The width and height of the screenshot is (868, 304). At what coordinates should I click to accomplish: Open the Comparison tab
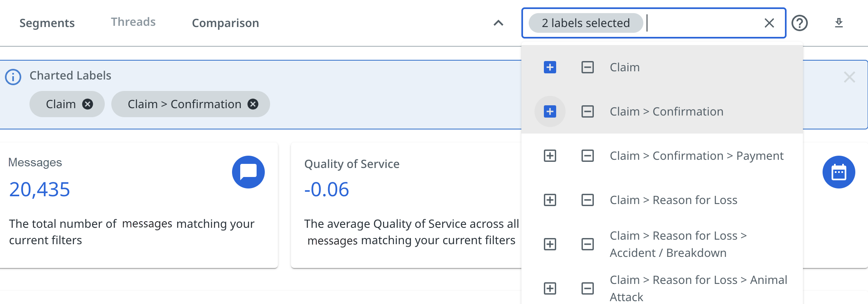(225, 23)
